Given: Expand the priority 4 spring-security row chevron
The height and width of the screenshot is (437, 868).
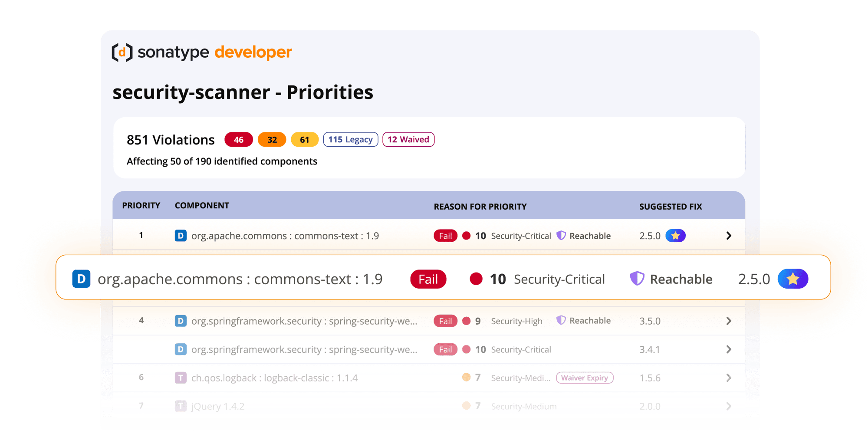Looking at the screenshot, I should pyautogui.click(x=729, y=321).
